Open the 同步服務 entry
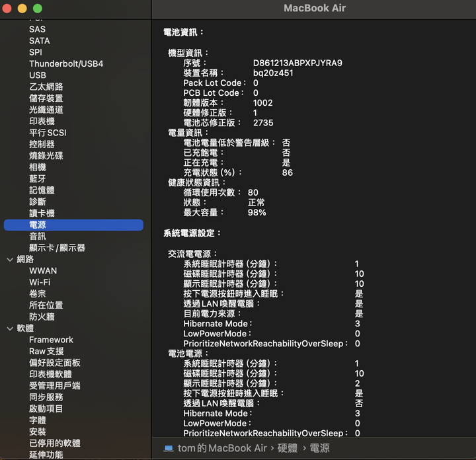 46,398
